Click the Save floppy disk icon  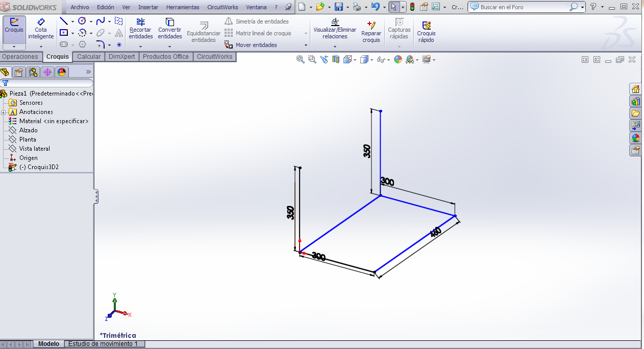338,7
